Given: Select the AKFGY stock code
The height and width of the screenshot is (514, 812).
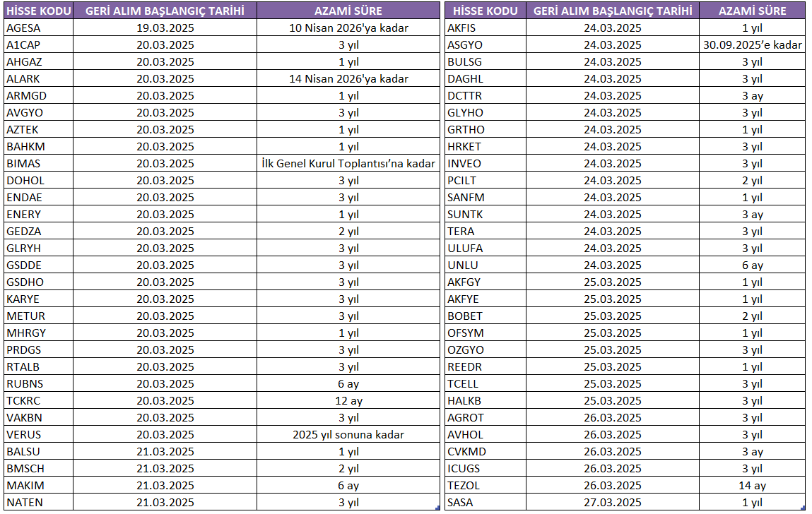Looking at the screenshot, I should 486,282.
